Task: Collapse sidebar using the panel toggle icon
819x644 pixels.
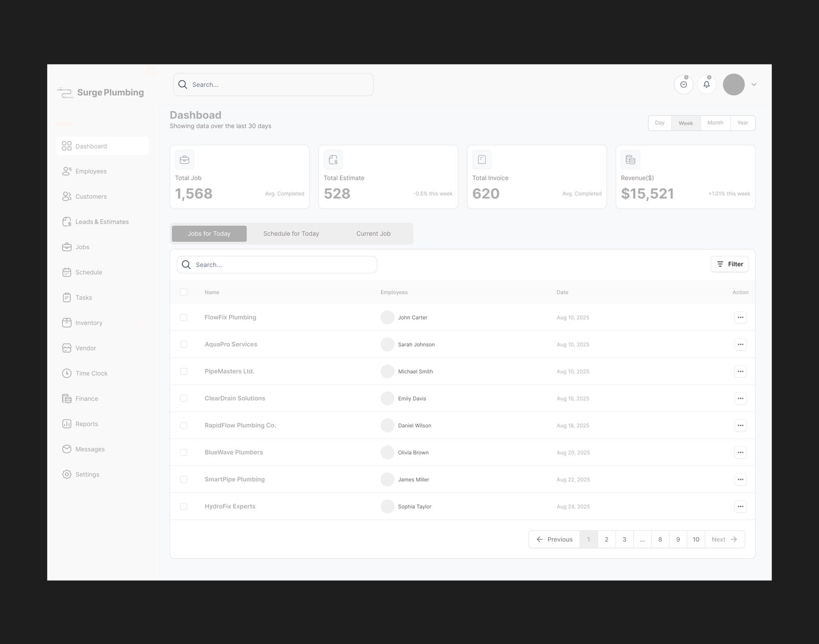Action: [x=151, y=71]
